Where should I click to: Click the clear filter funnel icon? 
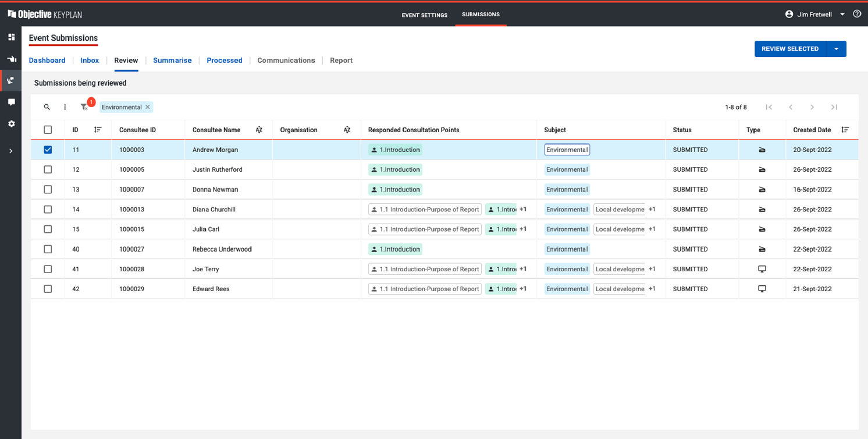[84, 107]
